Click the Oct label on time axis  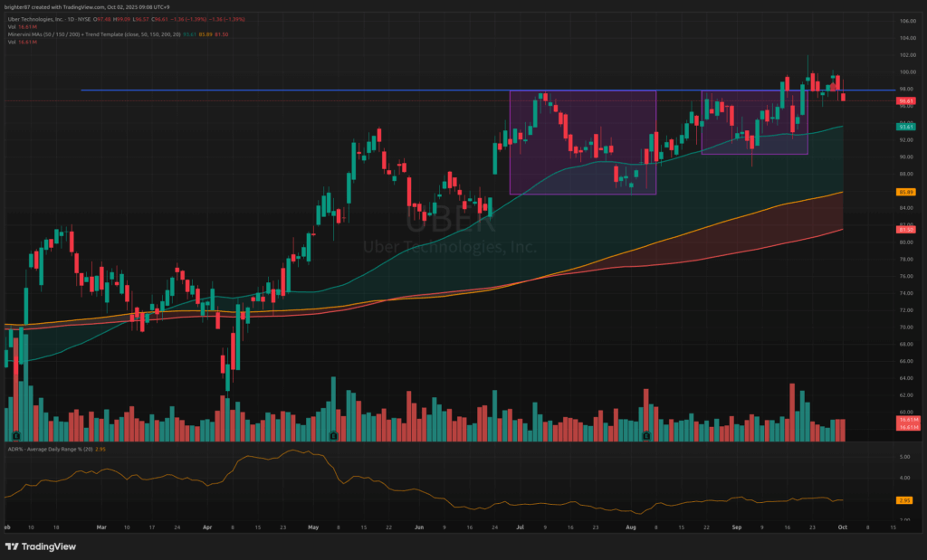click(843, 526)
